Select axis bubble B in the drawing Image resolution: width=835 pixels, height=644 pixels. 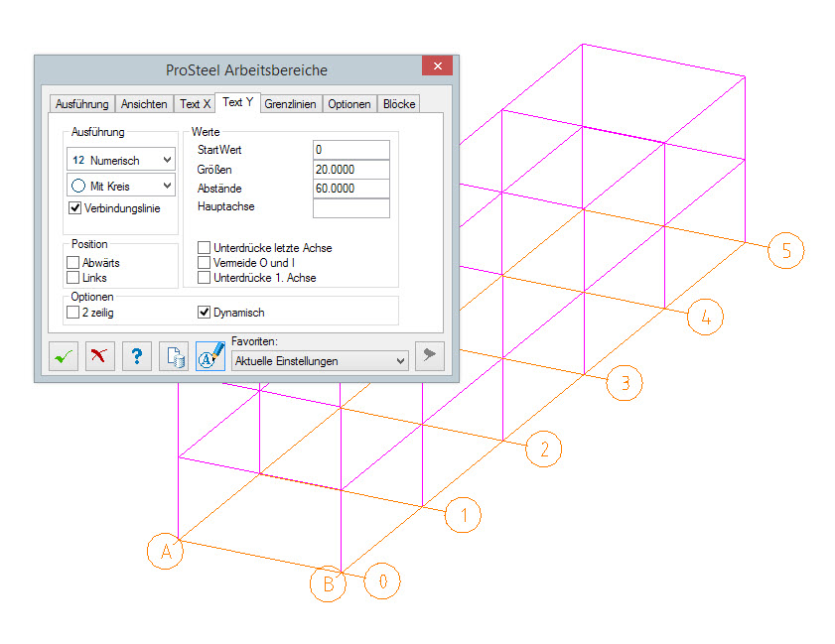pyautogui.click(x=328, y=583)
